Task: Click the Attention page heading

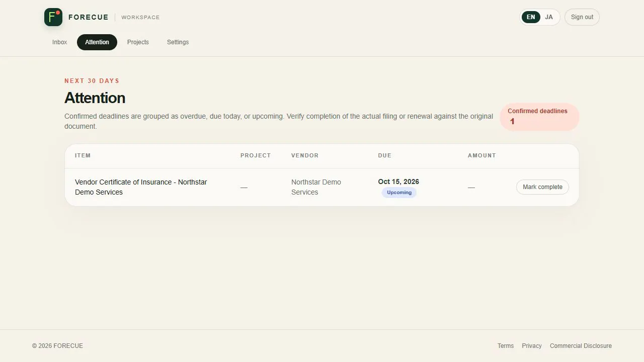Action: [x=95, y=98]
